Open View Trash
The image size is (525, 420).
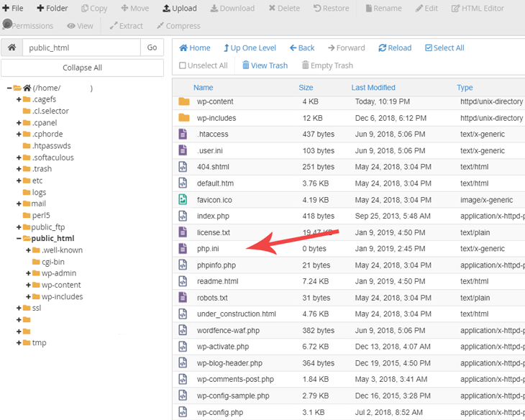coord(265,65)
